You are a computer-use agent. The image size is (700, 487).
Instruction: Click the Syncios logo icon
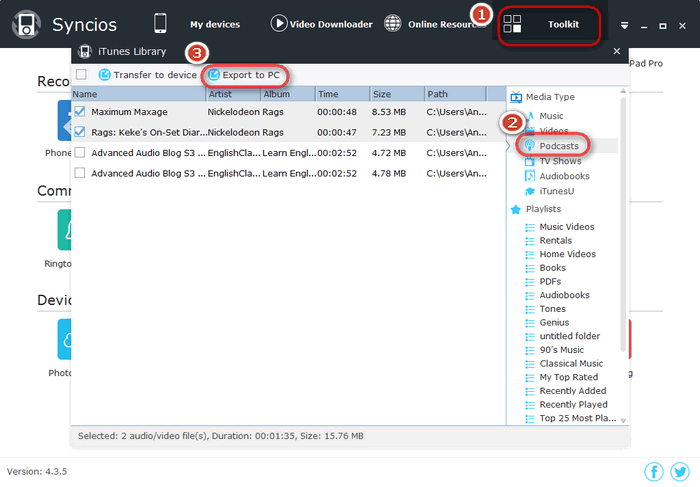[26, 25]
